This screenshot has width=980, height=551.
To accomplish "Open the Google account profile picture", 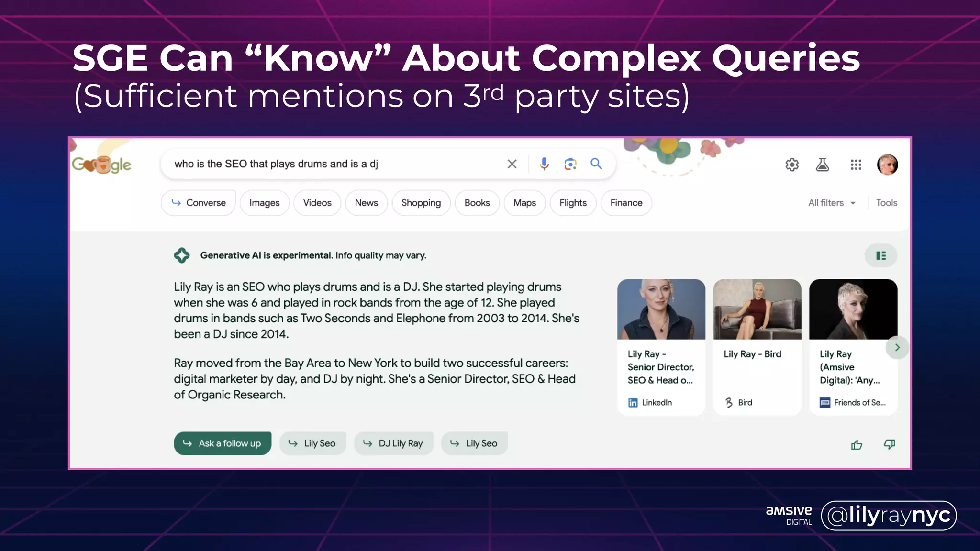I will pos(887,165).
